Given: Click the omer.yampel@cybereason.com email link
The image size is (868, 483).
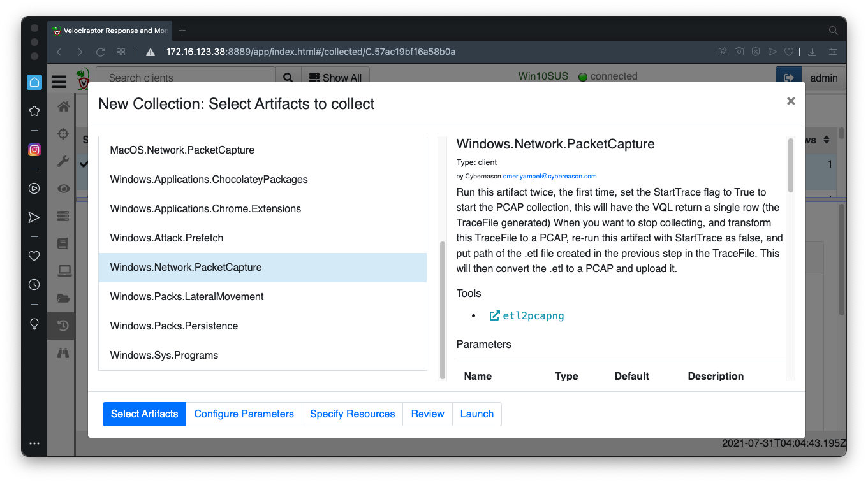Looking at the screenshot, I should (x=549, y=176).
